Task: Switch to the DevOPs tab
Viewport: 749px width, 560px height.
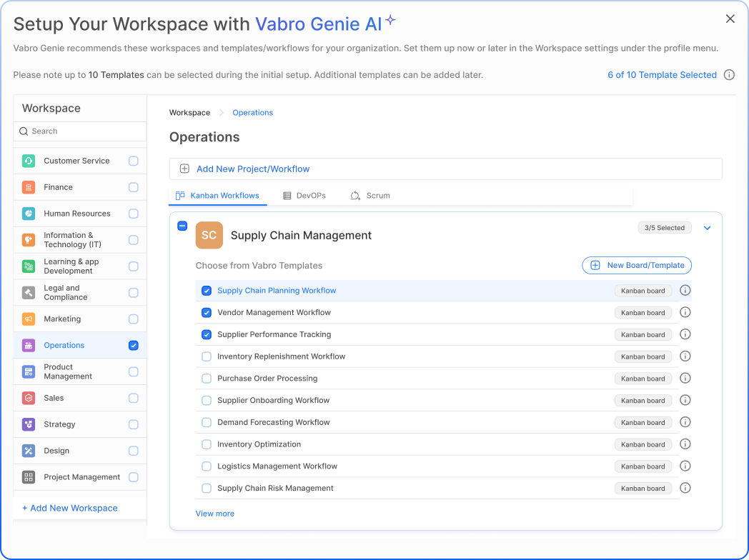Action: tap(304, 196)
